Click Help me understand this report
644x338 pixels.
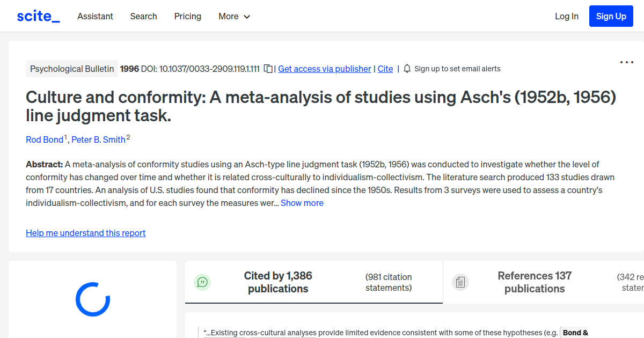[85, 233]
